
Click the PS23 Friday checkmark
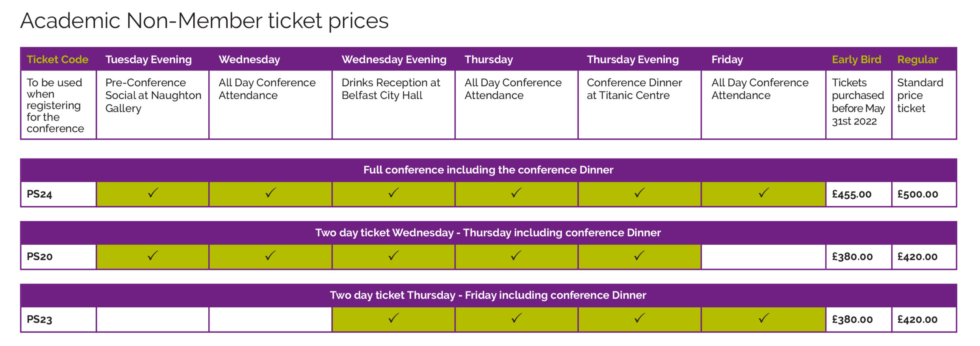coord(764,318)
